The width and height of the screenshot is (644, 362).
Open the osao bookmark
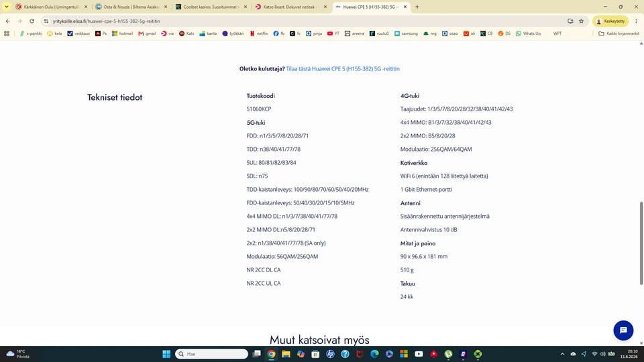[449, 34]
